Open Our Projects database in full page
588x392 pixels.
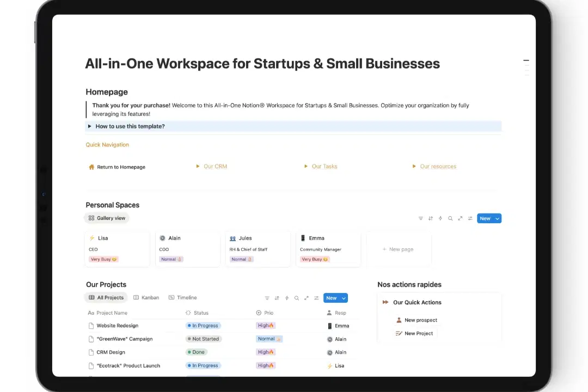click(307, 298)
